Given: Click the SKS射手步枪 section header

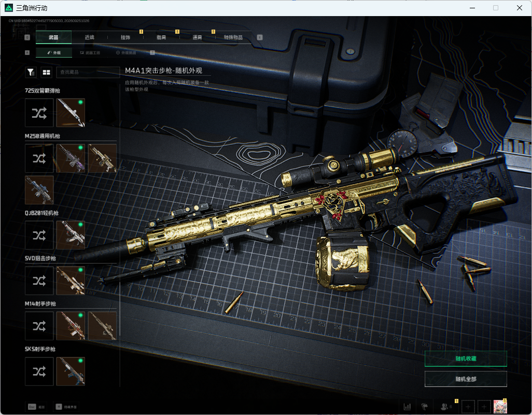Looking at the screenshot, I should 40,349.
